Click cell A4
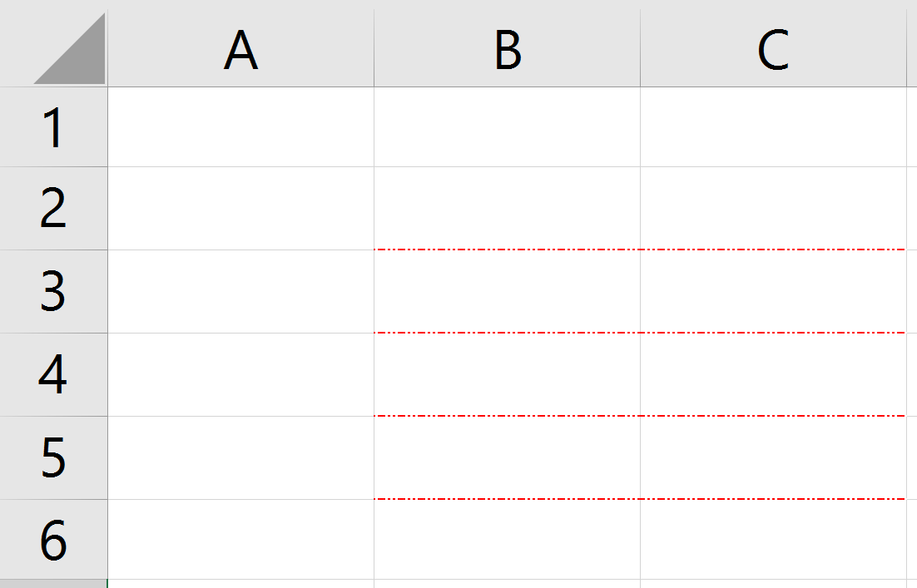Screen dimensions: 917x588 pyautogui.click(x=241, y=374)
